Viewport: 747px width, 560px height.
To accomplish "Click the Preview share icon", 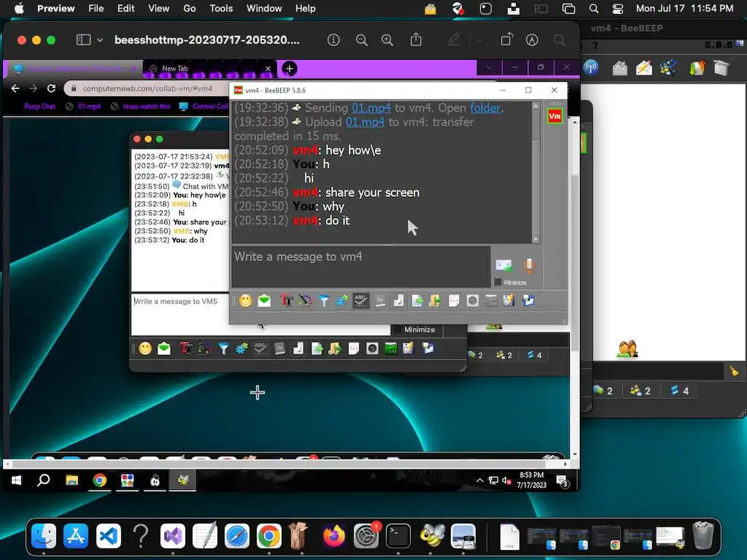I will pos(416,39).
